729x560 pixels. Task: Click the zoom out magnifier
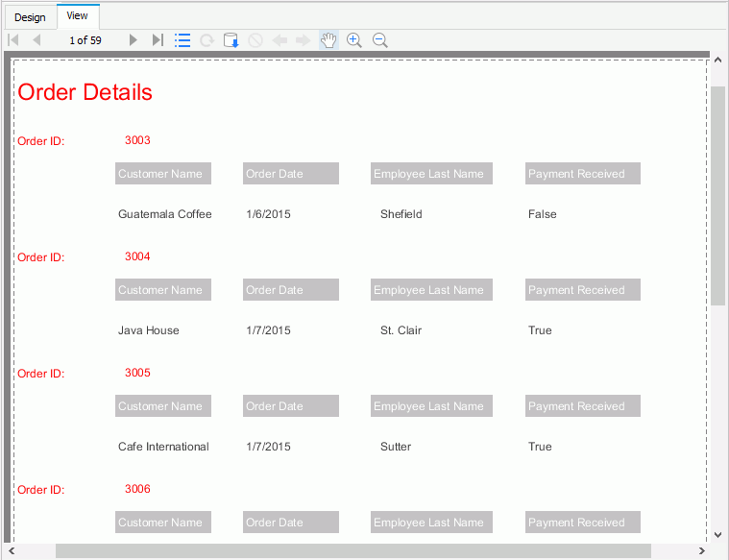tap(379, 40)
